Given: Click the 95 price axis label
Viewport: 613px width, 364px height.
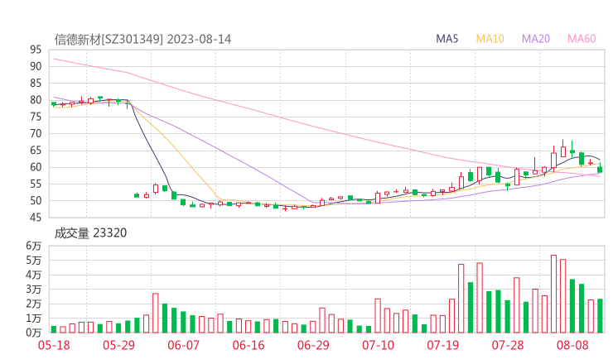Looking at the screenshot, I should (36, 50).
